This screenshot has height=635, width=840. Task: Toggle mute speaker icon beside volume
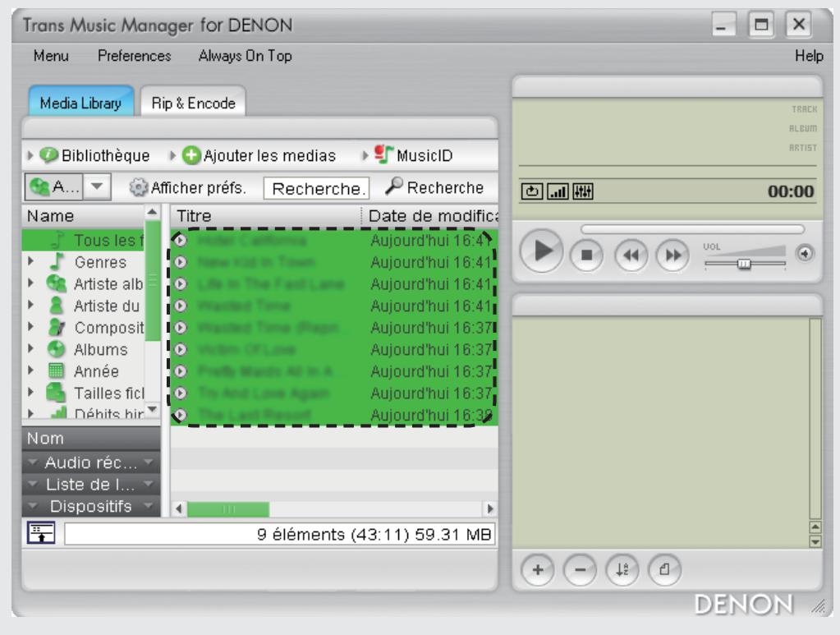click(x=805, y=254)
